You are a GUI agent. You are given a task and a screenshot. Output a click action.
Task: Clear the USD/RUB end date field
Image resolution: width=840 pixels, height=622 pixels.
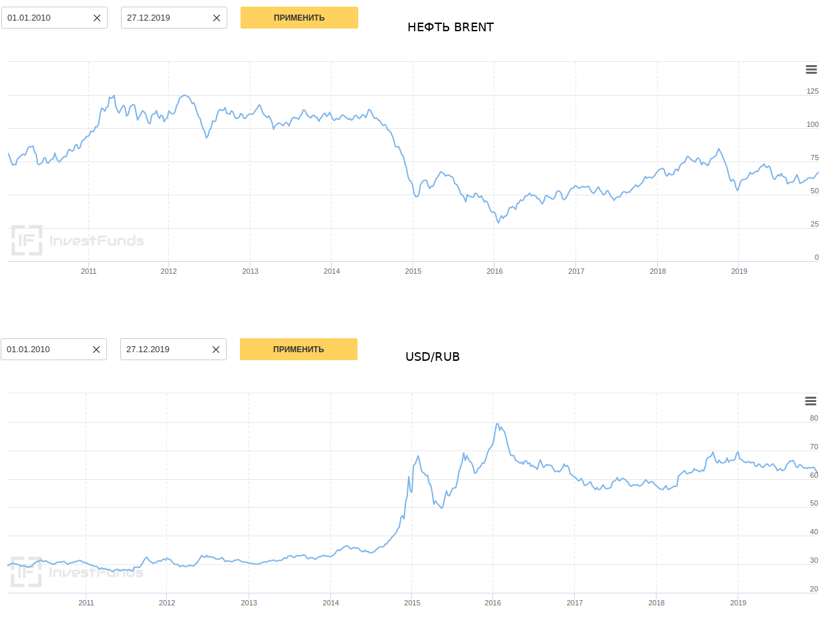click(x=216, y=350)
